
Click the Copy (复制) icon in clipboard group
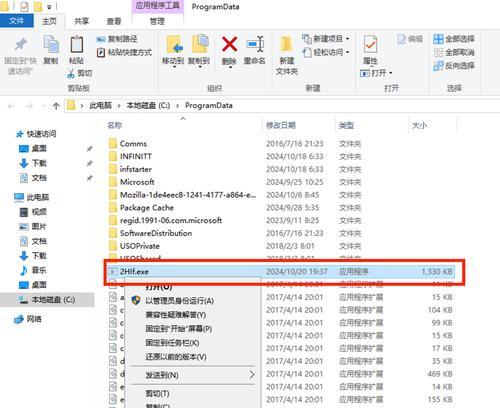click(x=51, y=44)
